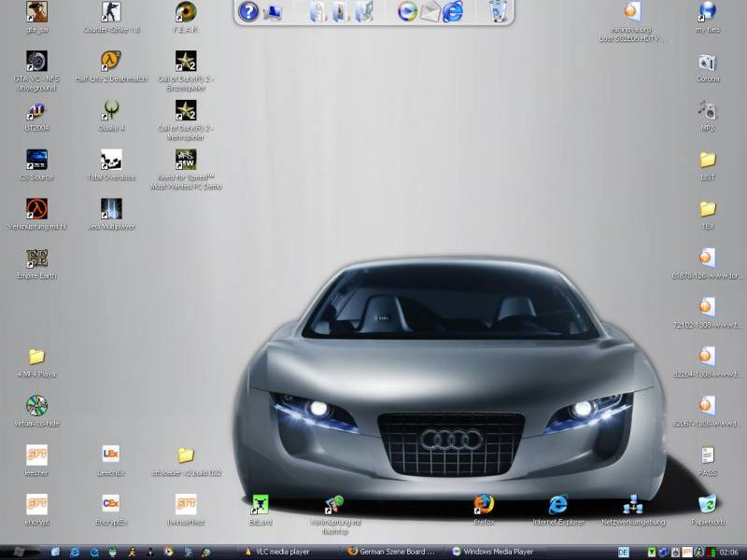
Task: Launch Windows Media Player from the top dock
Action: click(x=407, y=12)
